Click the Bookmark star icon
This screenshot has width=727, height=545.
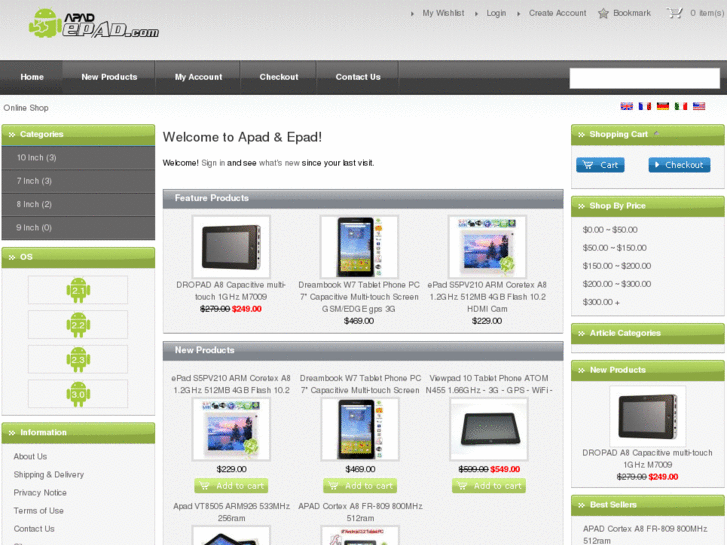tap(603, 13)
